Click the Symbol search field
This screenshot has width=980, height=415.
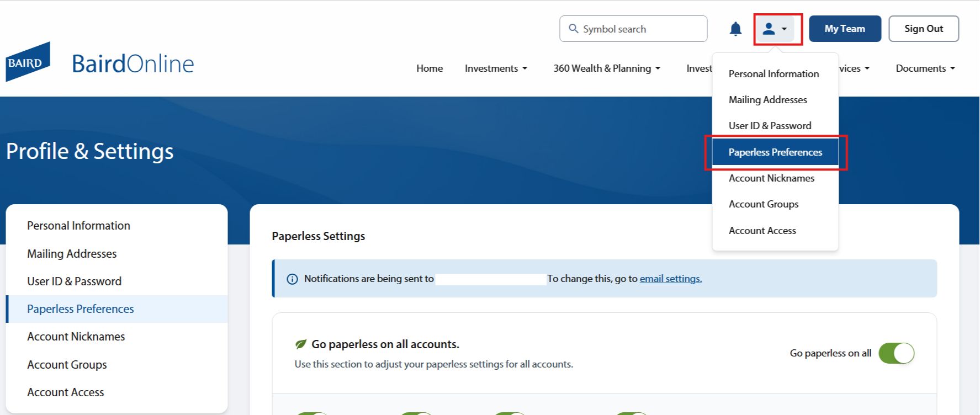tap(633, 29)
